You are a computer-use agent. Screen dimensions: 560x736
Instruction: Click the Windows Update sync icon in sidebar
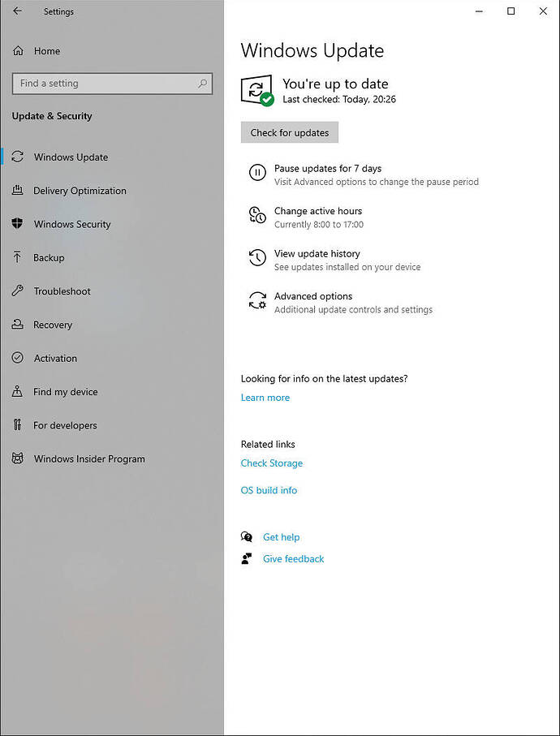point(17,157)
